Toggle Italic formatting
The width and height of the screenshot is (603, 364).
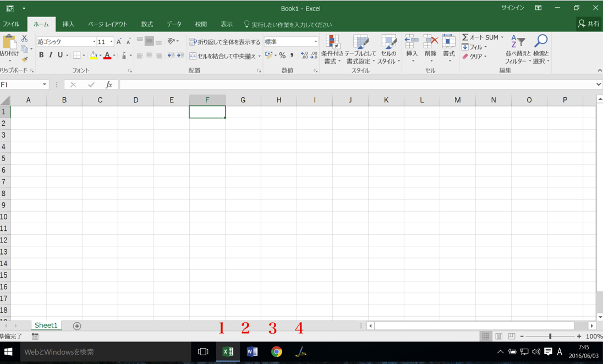pyautogui.click(x=51, y=56)
